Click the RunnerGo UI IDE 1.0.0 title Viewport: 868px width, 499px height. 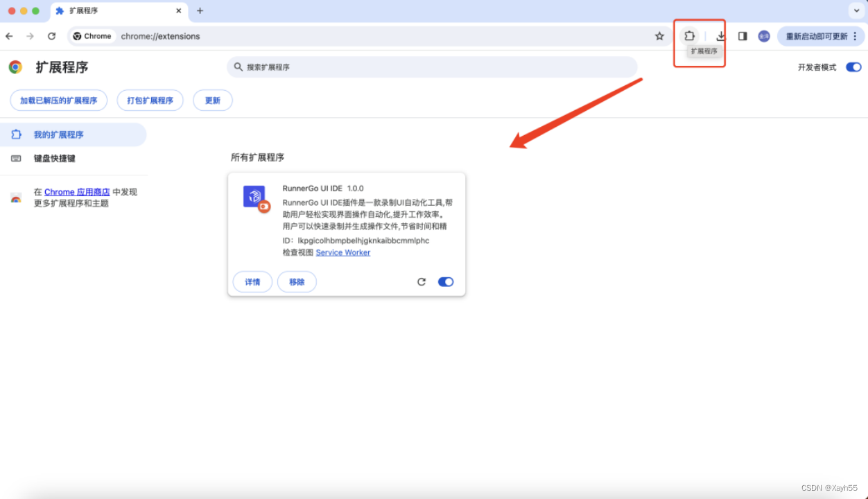click(323, 189)
